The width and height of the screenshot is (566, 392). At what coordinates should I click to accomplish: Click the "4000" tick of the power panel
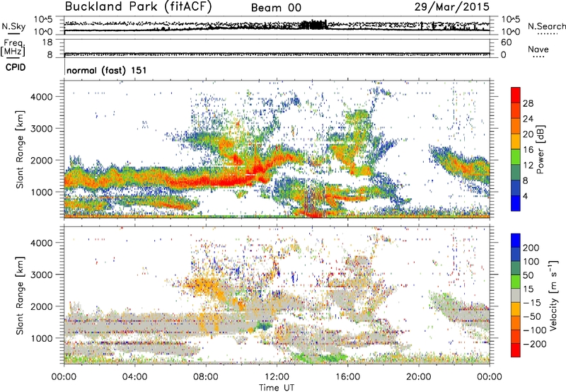pos(41,97)
